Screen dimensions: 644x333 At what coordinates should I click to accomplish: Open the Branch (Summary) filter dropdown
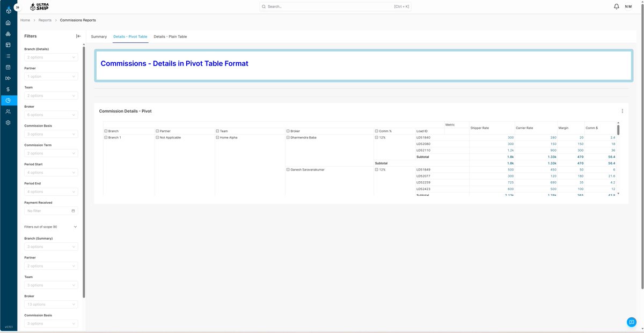51,247
